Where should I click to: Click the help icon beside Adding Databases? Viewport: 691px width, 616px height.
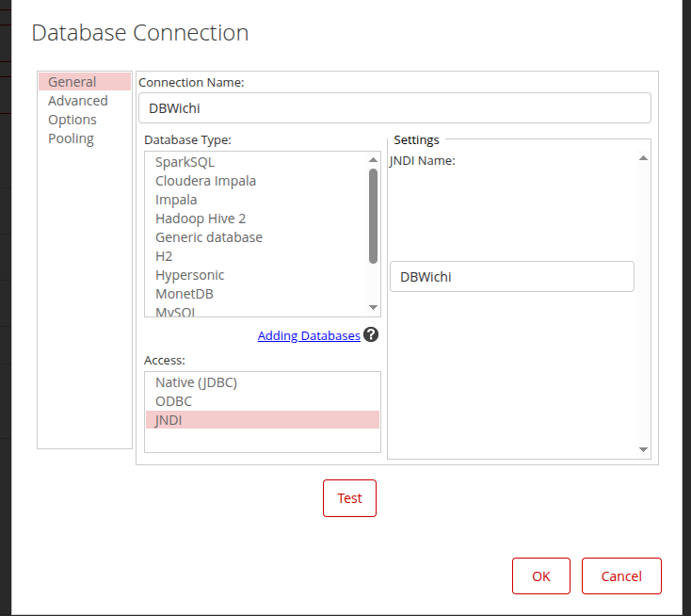(x=371, y=334)
